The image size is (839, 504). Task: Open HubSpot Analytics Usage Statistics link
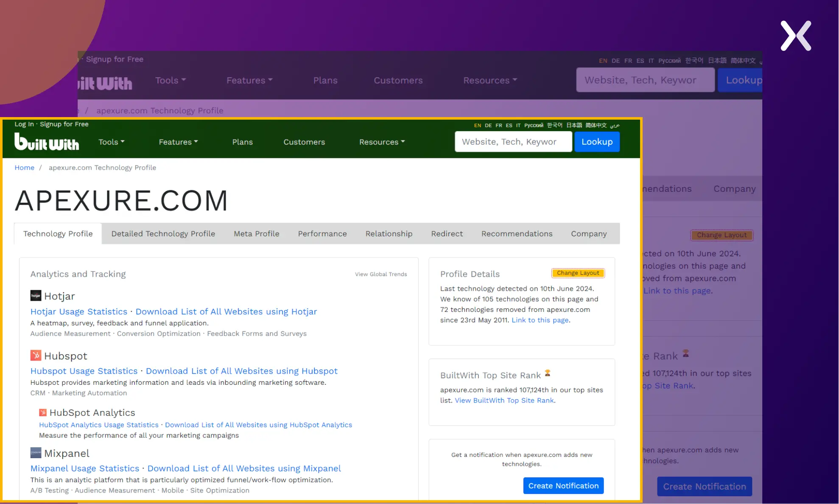(99, 425)
